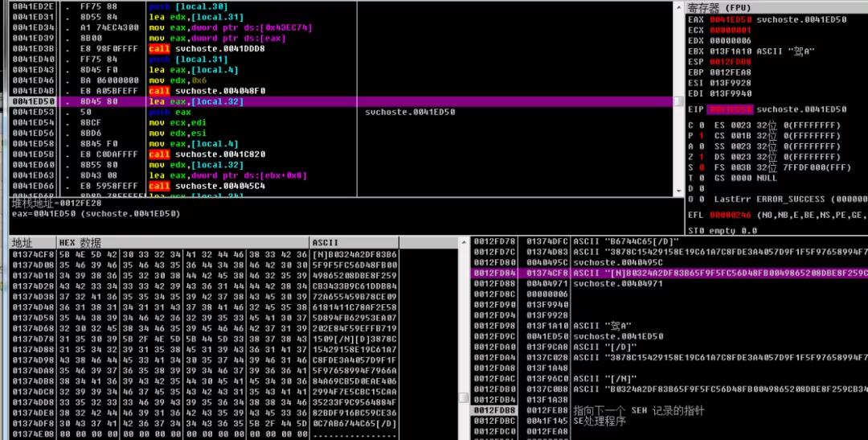Select the highlighted EIP register value
This screenshot has height=440, width=868.
(730, 109)
